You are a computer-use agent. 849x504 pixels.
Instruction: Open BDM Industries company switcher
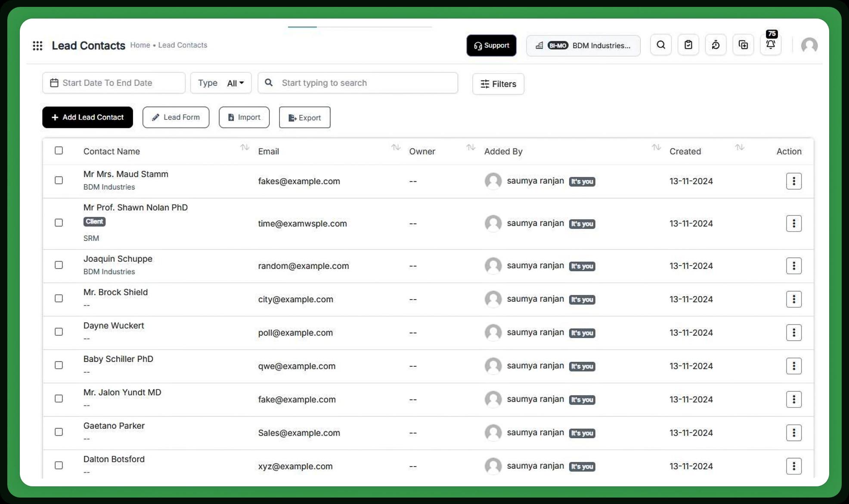(x=583, y=46)
